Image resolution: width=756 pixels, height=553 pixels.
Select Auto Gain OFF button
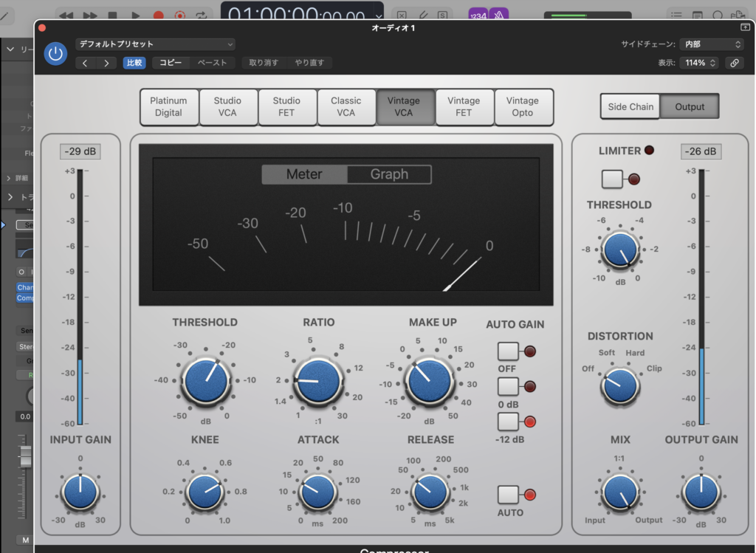pos(508,351)
